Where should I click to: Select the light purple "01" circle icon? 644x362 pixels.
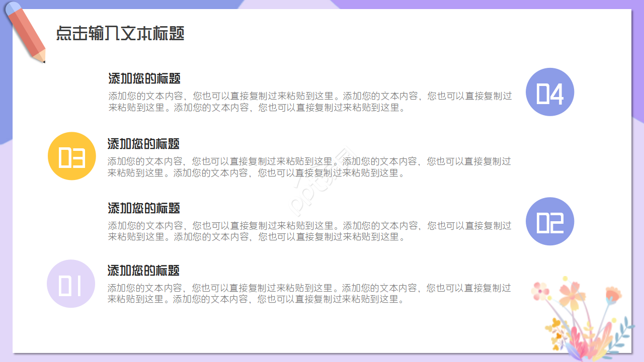coord(70,284)
